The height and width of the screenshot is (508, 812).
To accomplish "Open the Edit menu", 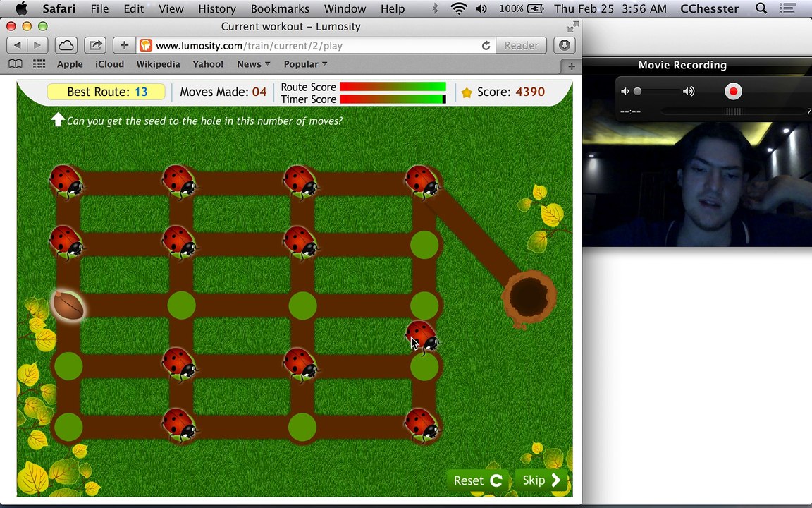I will (x=134, y=8).
